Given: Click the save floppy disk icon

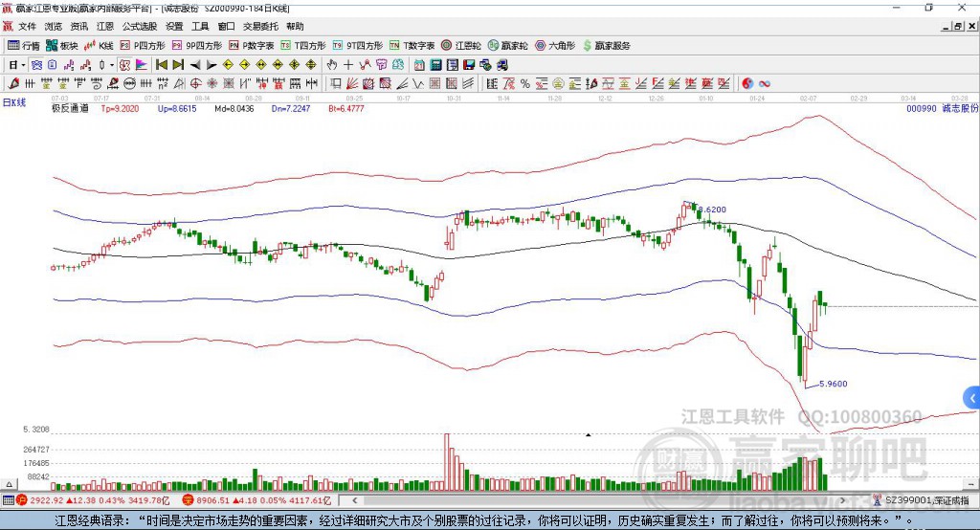Looking at the screenshot, I should click(469, 65).
